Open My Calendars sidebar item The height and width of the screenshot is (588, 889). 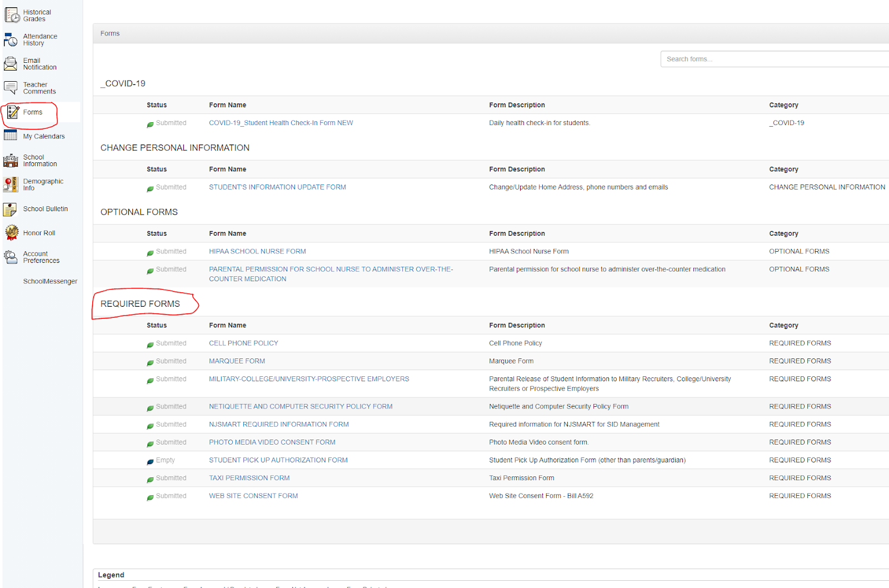[x=44, y=136]
